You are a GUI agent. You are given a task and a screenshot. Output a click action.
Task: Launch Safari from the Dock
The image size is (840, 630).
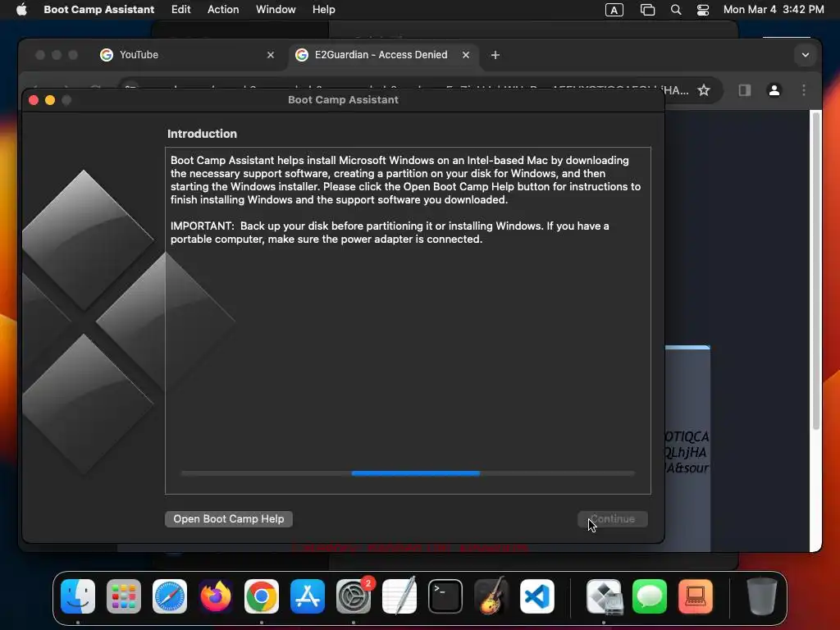[x=170, y=596]
